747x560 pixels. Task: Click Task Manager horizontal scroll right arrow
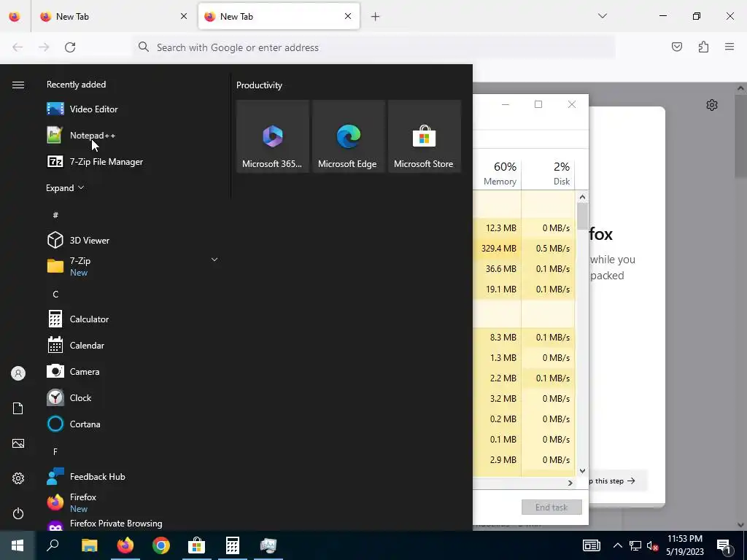[x=570, y=483]
